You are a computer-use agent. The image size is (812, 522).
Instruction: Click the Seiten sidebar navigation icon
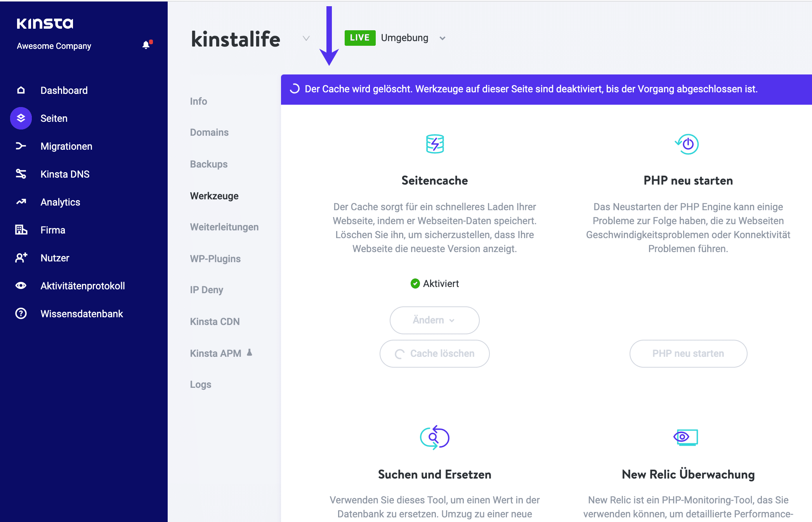[x=21, y=118]
